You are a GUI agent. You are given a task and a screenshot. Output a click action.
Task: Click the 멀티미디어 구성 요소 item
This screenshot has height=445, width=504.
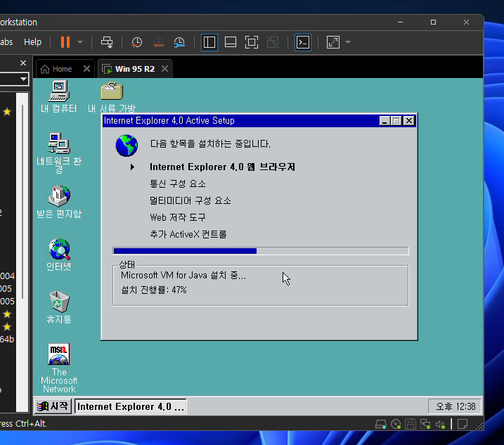click(x=190, y=200)
